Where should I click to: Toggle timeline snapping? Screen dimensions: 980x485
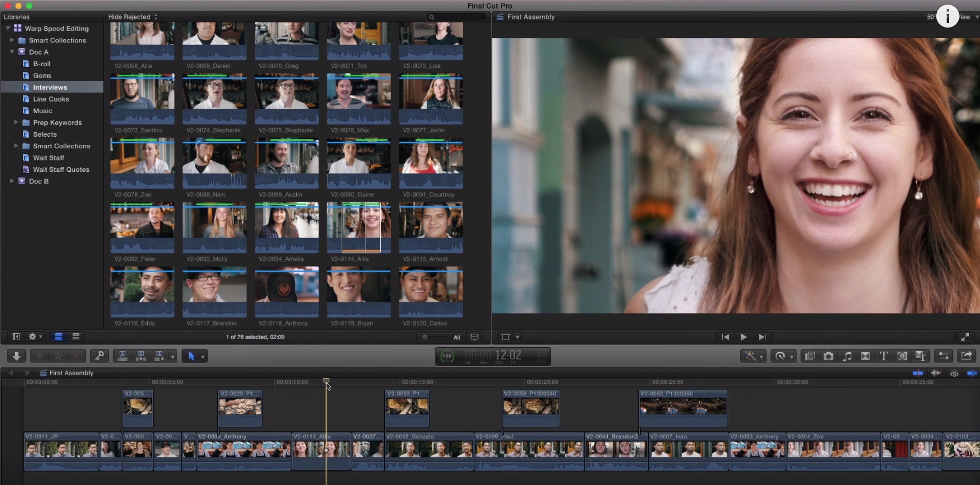tap(972, 373)
